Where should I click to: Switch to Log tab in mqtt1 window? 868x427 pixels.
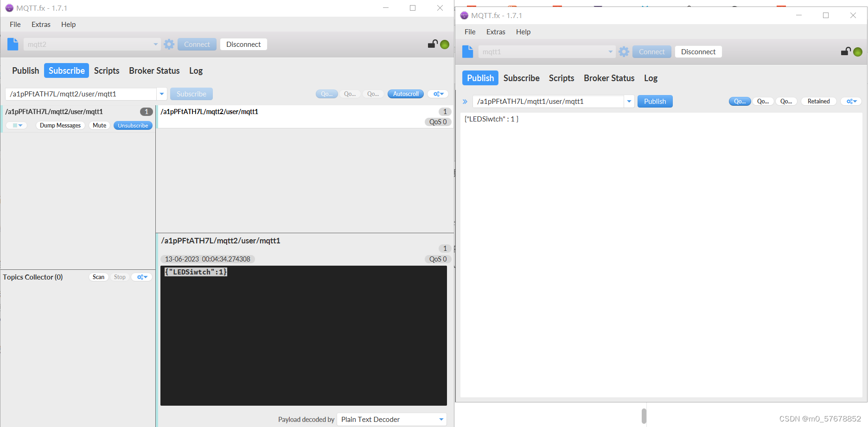(651, 78)
